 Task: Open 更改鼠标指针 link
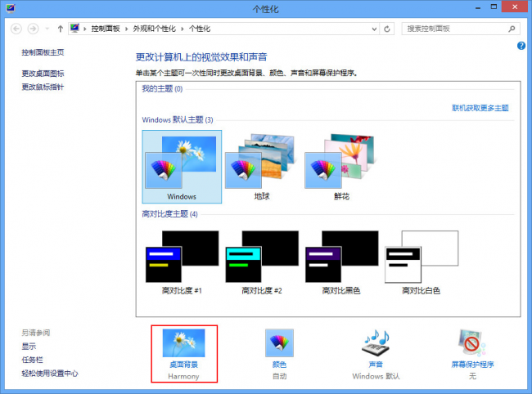43,87
